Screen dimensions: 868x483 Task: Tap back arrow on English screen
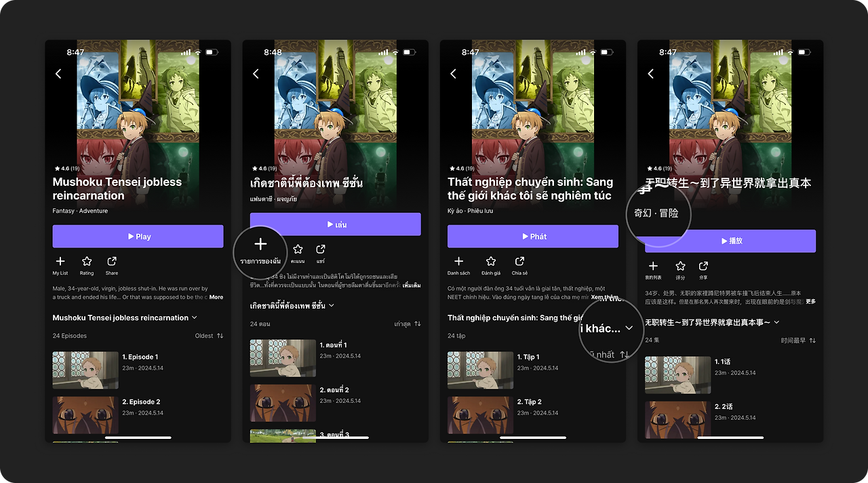[x=58, y=73]
